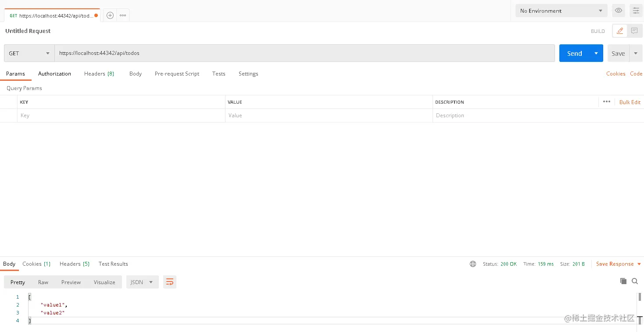Click the Bulk Edit link
Screen dimensions: 644x332
[x=630, y=102]
